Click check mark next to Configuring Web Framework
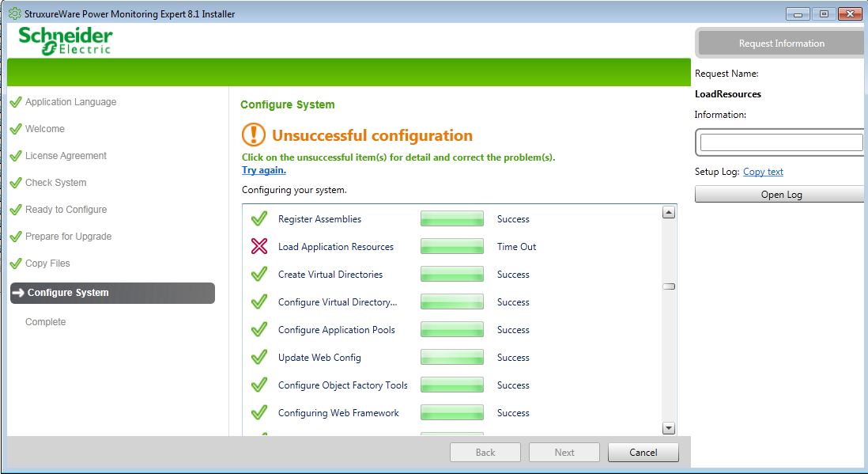868x474 pixels. (x=259, y=412)
